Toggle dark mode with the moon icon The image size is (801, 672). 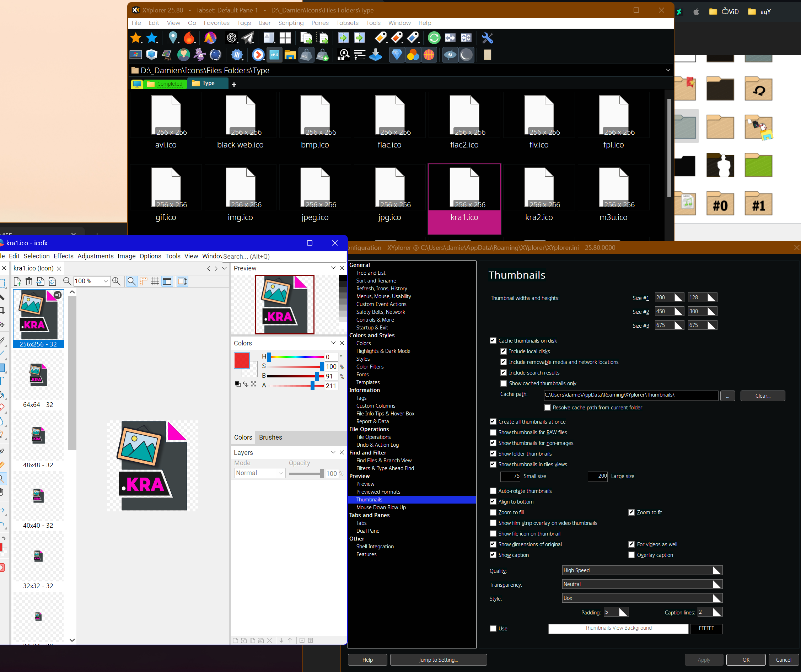click(466, 55)
